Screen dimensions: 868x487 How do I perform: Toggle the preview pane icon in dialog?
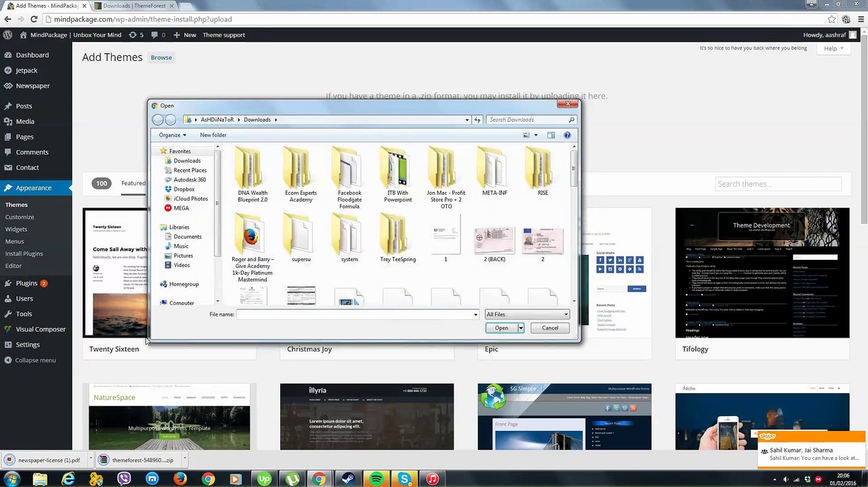click(x=551, y=135)
